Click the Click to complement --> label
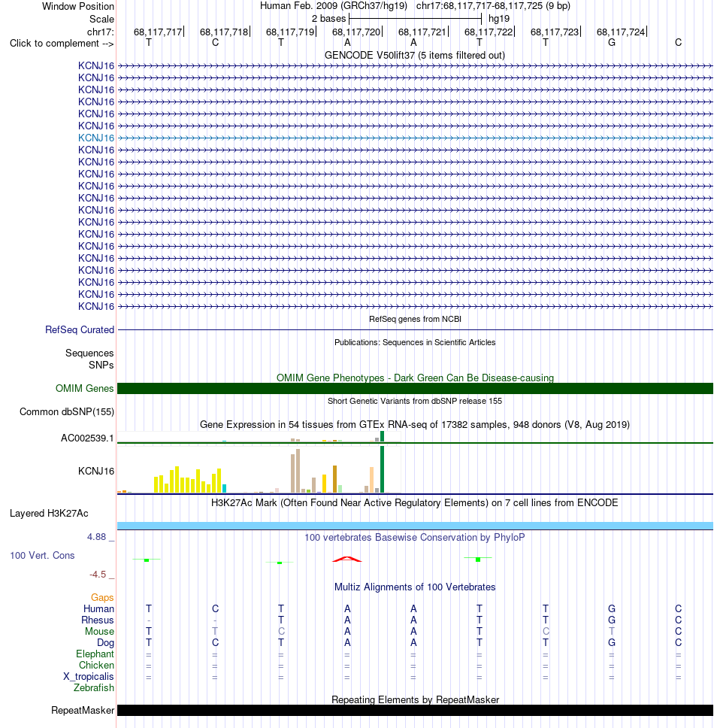This screenshot has width=714, height=728. [x=62, y=43]
